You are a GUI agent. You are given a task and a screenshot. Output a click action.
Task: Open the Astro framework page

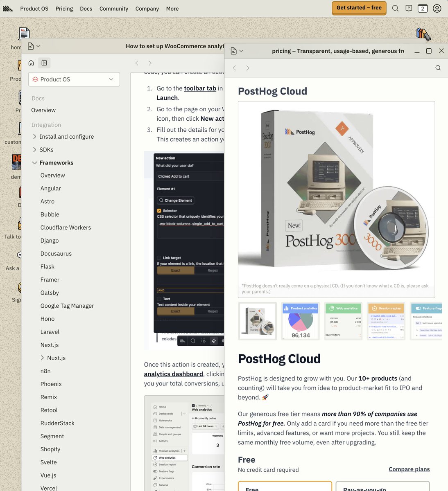(x=48, y=202)
